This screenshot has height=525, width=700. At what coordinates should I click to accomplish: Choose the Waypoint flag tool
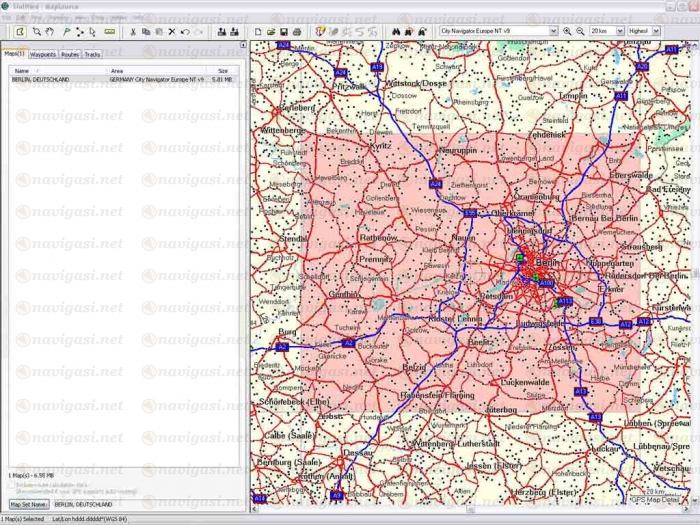coord(66,32)
